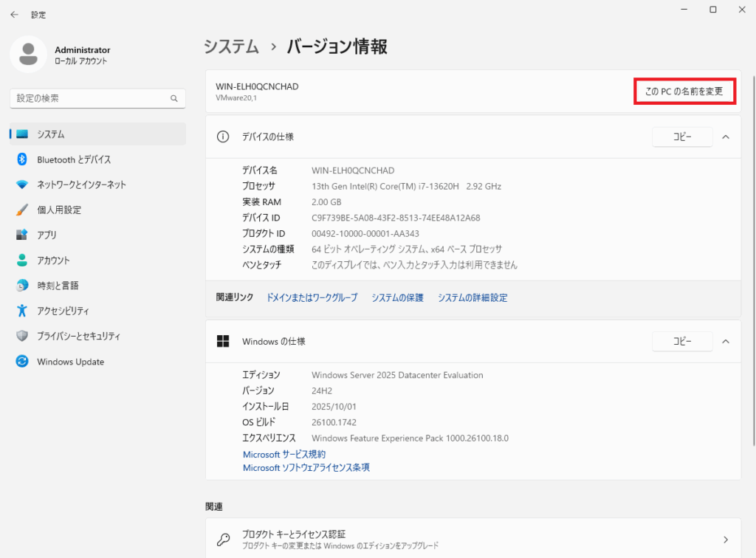Click the Bluetooth とデバイス icon in sidebar
The image size is (756, 558).
22,159
